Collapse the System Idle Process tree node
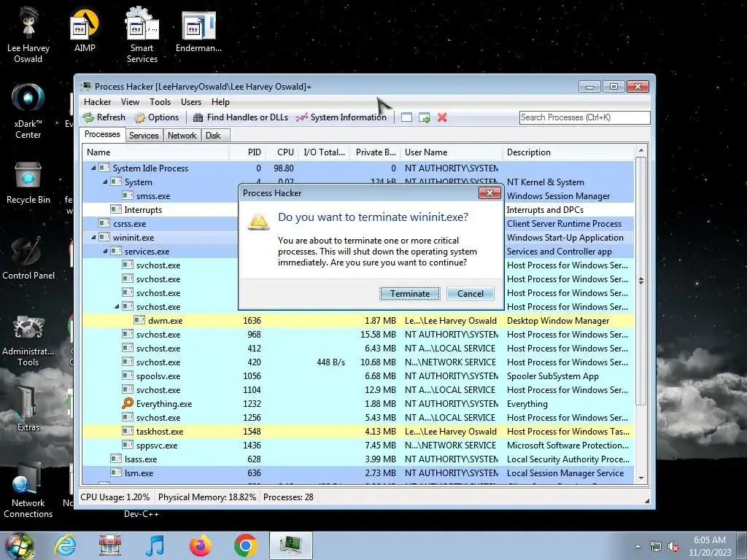747x560 pixels. point(93,168)
